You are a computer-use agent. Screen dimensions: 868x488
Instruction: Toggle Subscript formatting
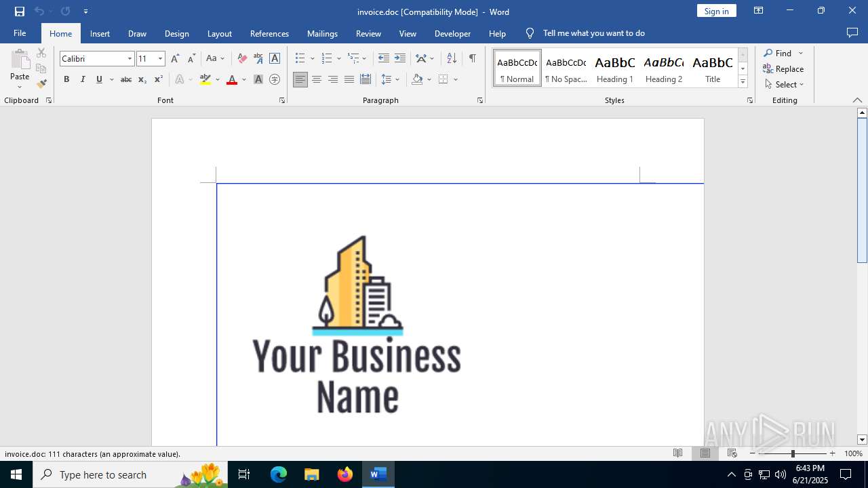pos(142,79)
